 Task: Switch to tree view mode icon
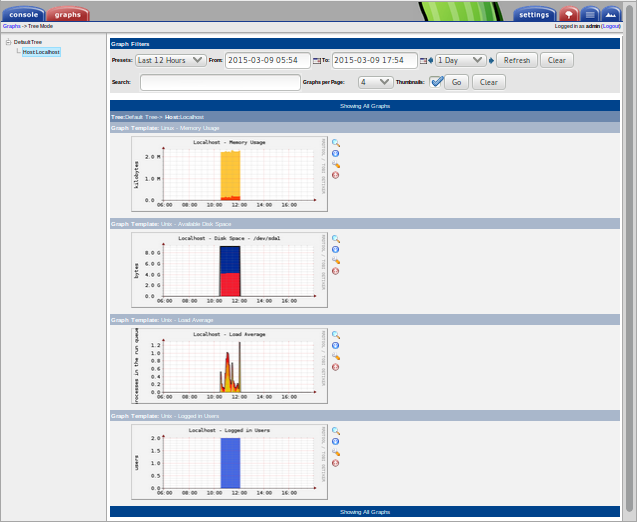(568, 14)
